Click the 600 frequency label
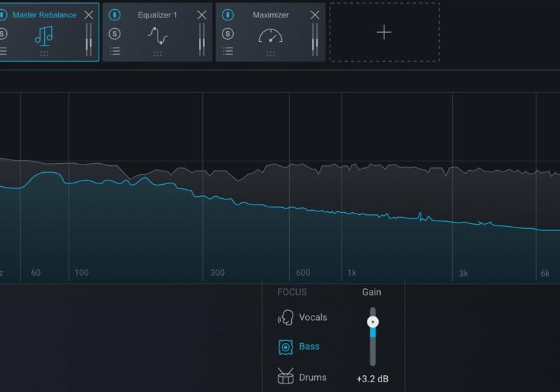 [x=303, y=273]
